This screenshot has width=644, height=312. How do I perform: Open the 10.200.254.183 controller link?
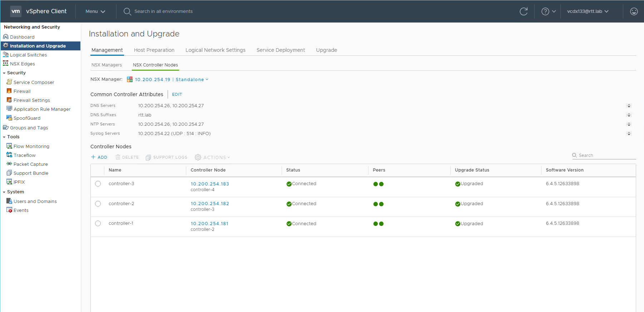[210, 184]
